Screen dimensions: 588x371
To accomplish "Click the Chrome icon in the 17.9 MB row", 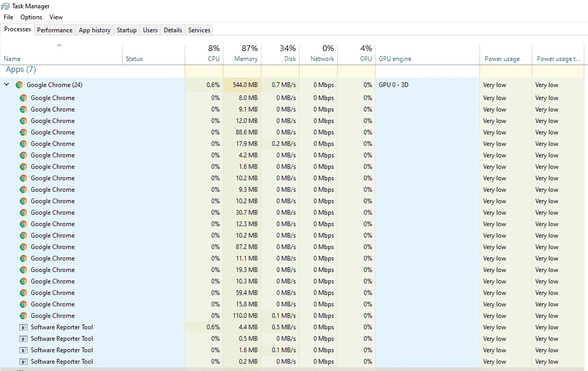I will [x=23, y=144].
